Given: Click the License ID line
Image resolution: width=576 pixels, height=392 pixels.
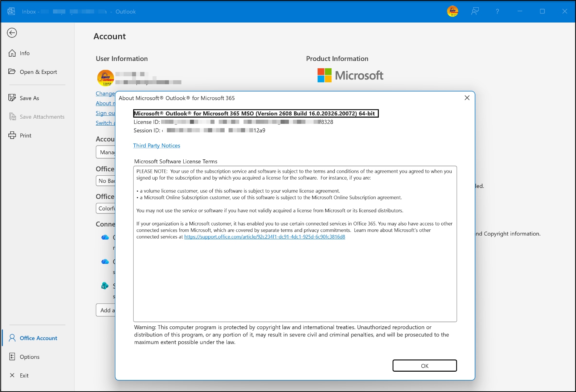Looking at the screenshot, I should point(233,122).
